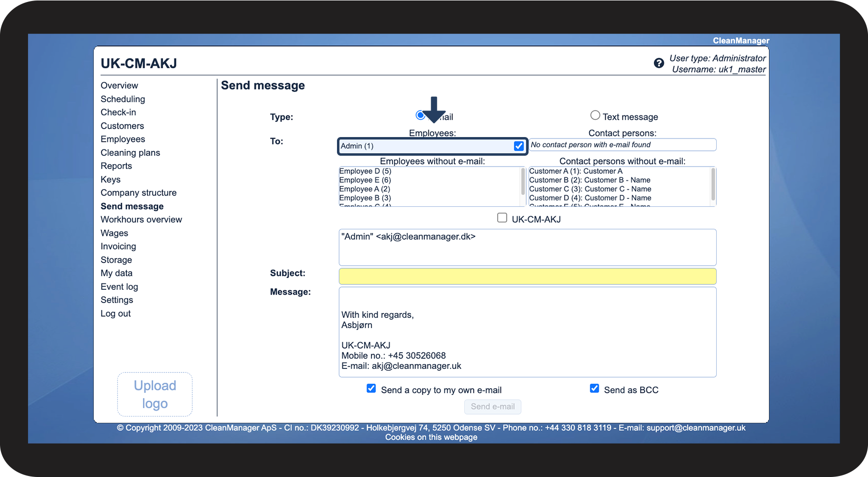Open Cleaning plans
This screenshot has width=868, height=477.
point(130,153)
